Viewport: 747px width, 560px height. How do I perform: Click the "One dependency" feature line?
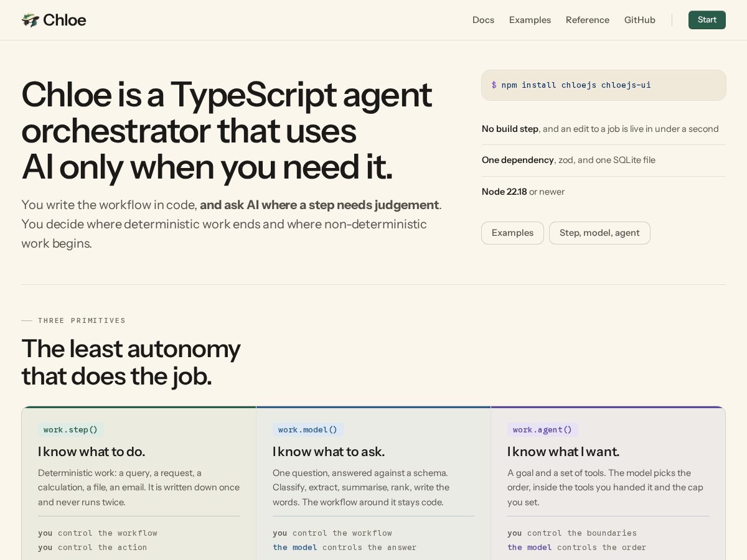568,160
